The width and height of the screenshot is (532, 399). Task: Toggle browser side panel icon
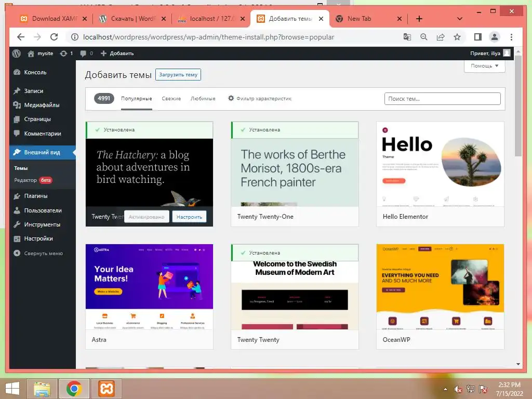478,37
